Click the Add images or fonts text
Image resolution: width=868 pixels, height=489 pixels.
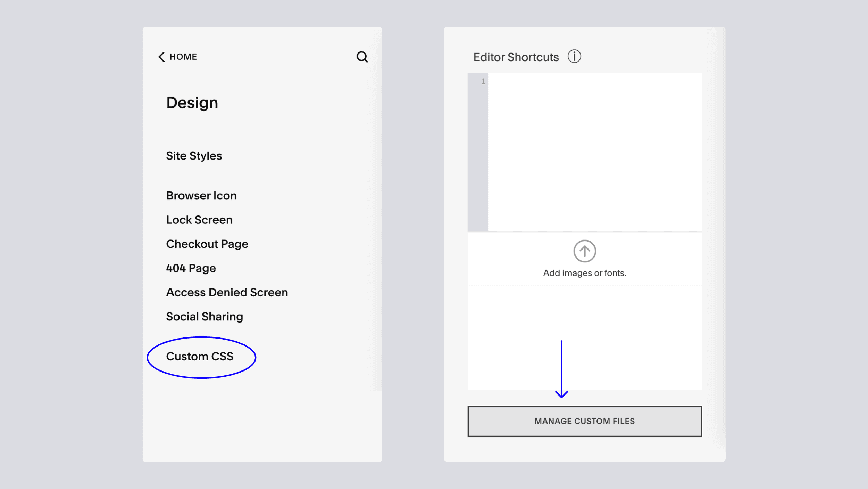coord(584,273)
